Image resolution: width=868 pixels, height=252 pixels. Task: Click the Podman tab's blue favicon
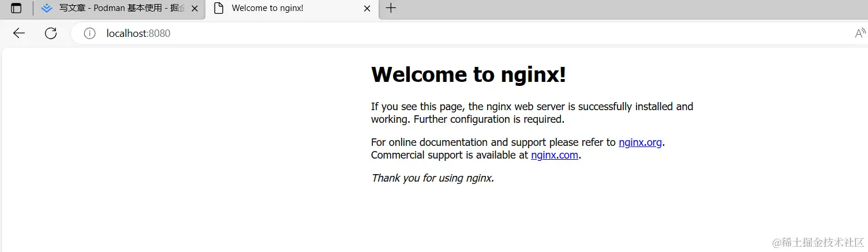point(47,9)
